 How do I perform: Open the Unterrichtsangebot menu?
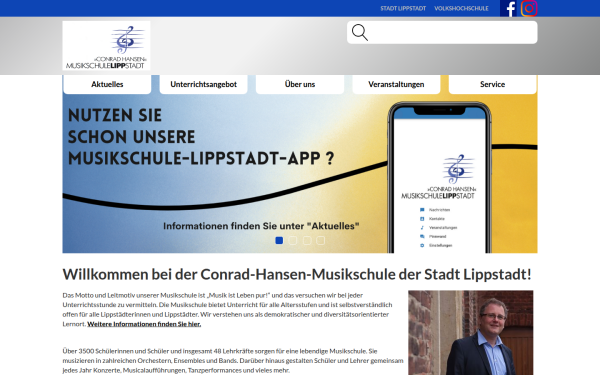(x=204, y=84)
